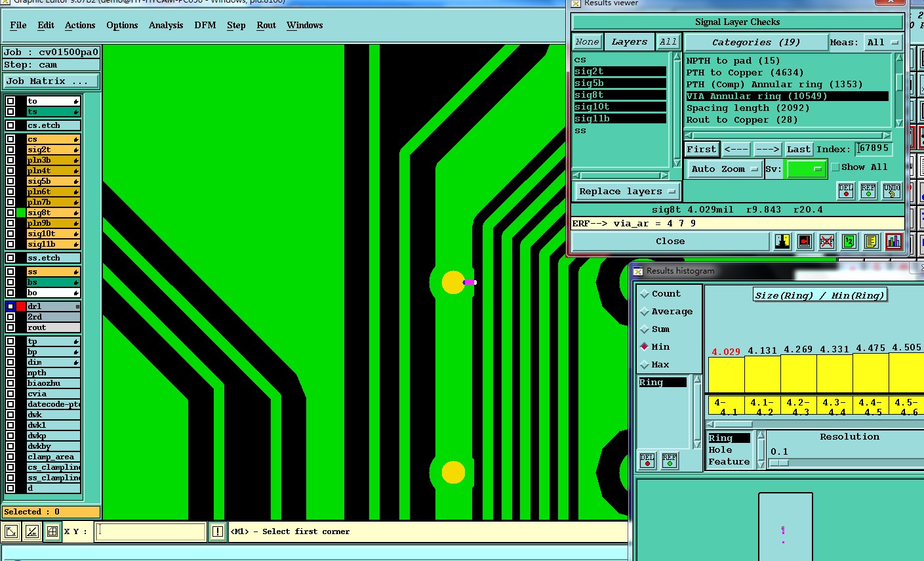Viewport: 924px width, 561px height.
Task: Open the Analysis menu
Action: [x=166, y=25]
